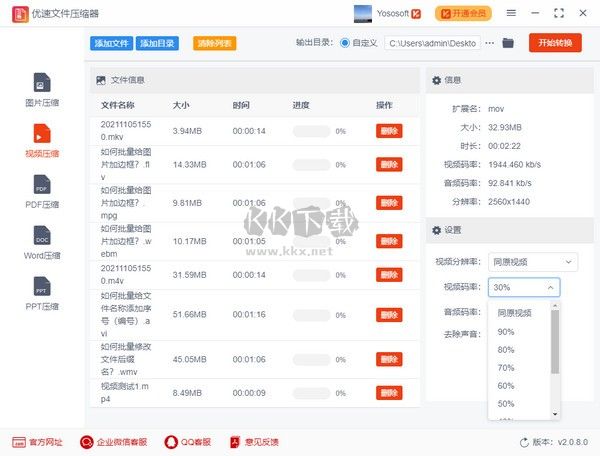Viewport: 600px width, 456px height.
Task: Open the 视频分辨率 dropdown
Action: click(x=533, y=262)
